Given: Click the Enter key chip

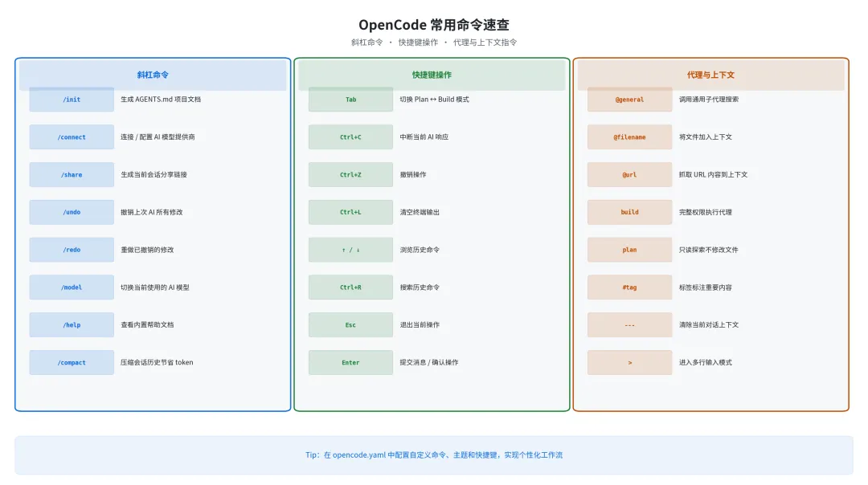Looking at the screenshot, I should 350,363.
